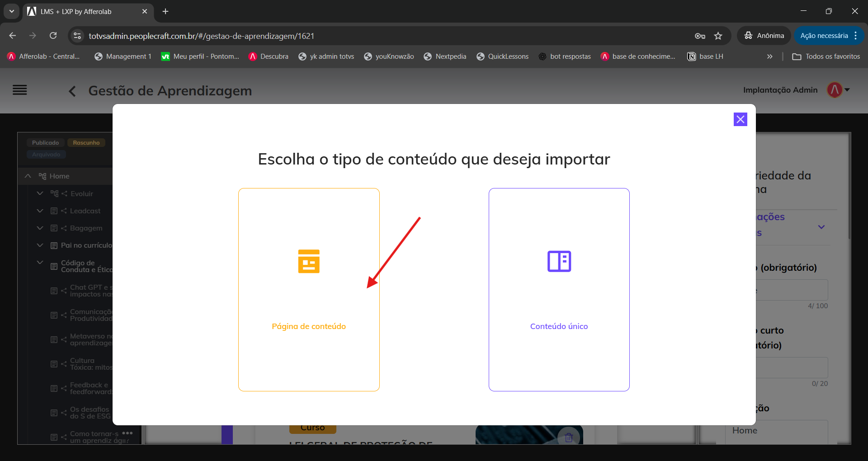Viewport: 868px width, 461px height.
Task: Enable the Publicado filter chip
Action: tap(45, 142)
